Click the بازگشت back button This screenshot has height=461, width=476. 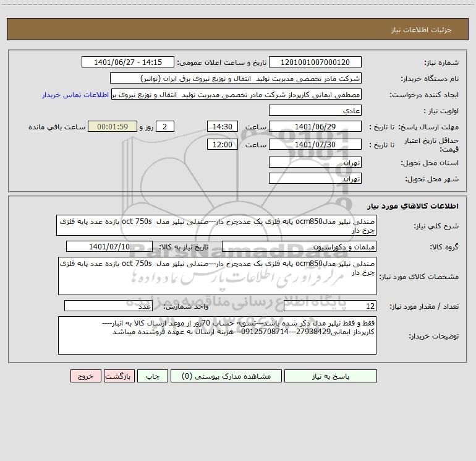click(119, 376)
